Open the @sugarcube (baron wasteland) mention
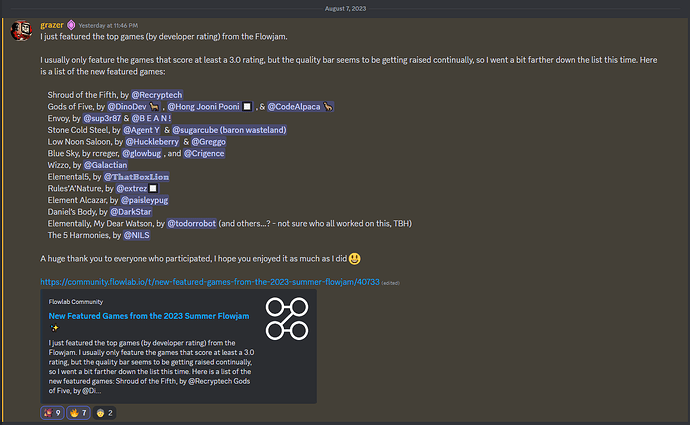Viewport: 690px width, 425px height. pos(229,130)
